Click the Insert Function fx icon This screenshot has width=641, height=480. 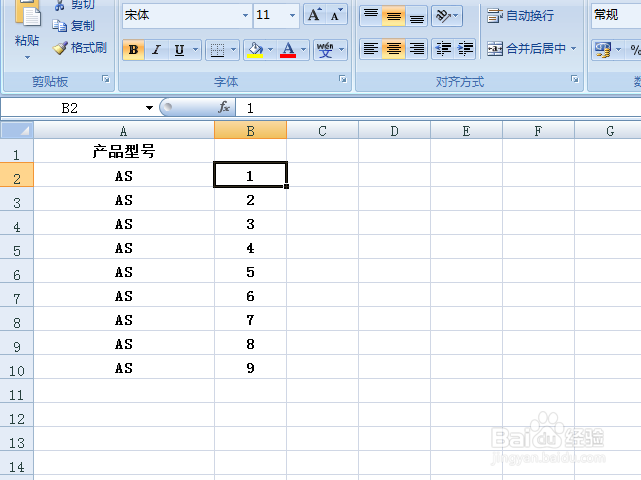tap(224, 108)
